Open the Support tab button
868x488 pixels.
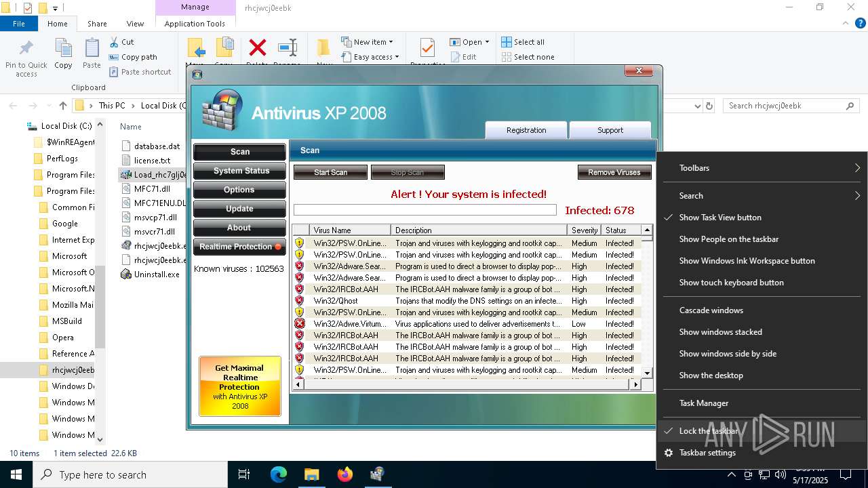click(610, 130)
